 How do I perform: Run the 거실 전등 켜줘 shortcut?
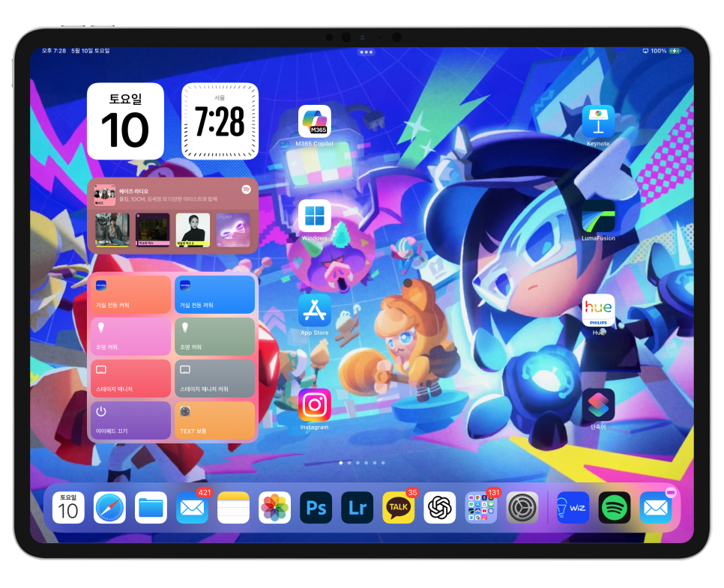[x=130, y=295]
